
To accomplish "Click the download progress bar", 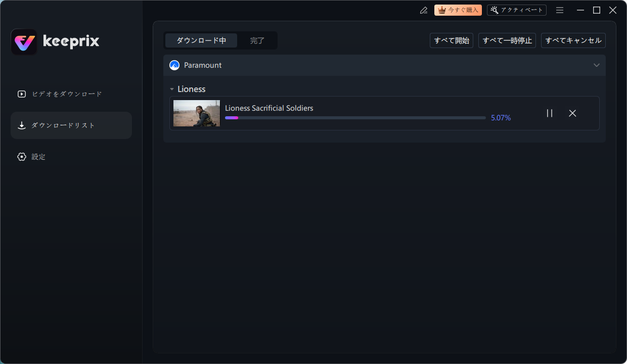I will 355,118.
